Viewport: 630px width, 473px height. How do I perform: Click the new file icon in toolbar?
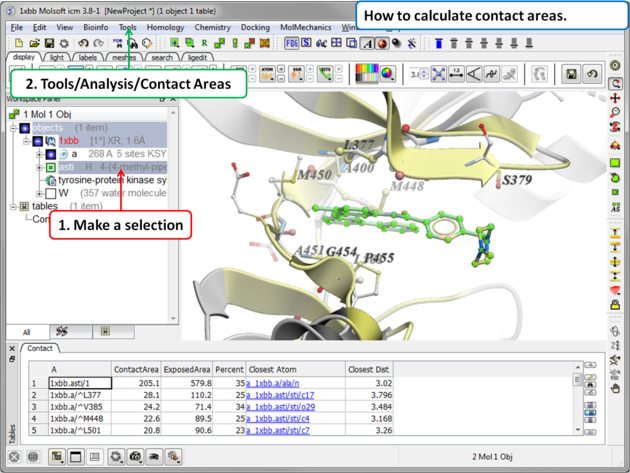coord(19,44)
